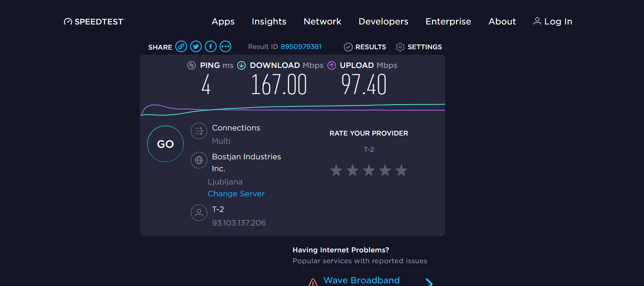Toggle the Multi connections setting
The width and height of the screenshot is (644, 286).
point(221,141)
